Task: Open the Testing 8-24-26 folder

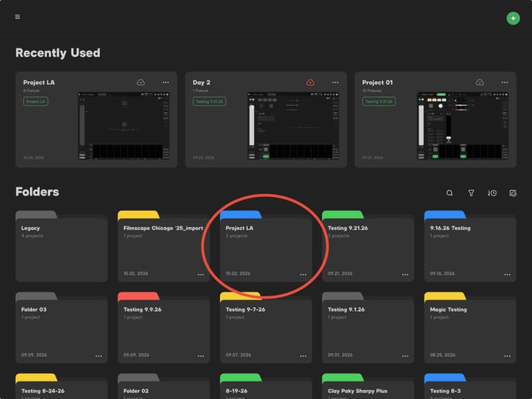Action: pyautogui.click(x=61, y=386)
